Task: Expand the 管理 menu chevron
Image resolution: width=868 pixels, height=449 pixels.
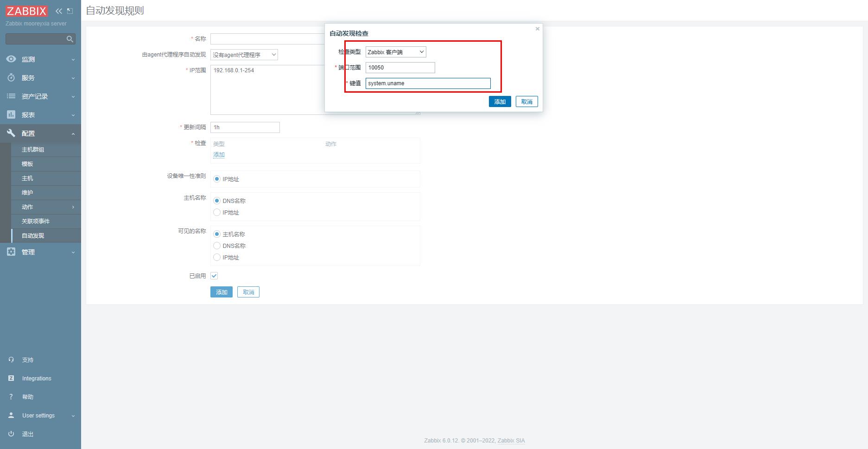Action: point(73,253)
